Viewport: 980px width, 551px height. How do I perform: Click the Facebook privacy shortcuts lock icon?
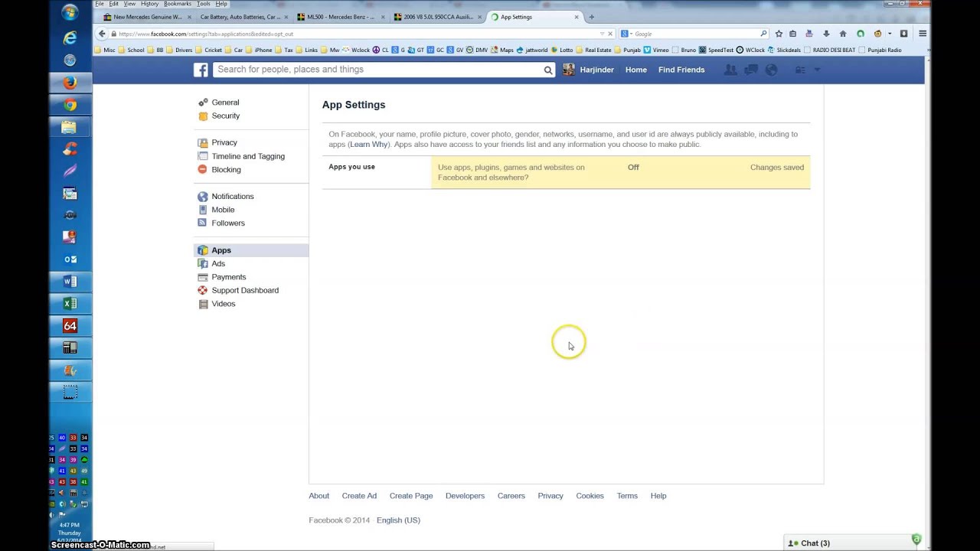pyautogui.click(x=799, y=70)
